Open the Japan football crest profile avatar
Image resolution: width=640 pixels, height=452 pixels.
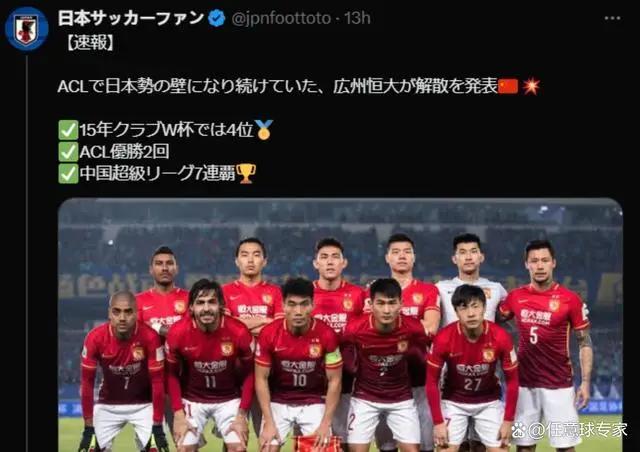pos(27,28)
